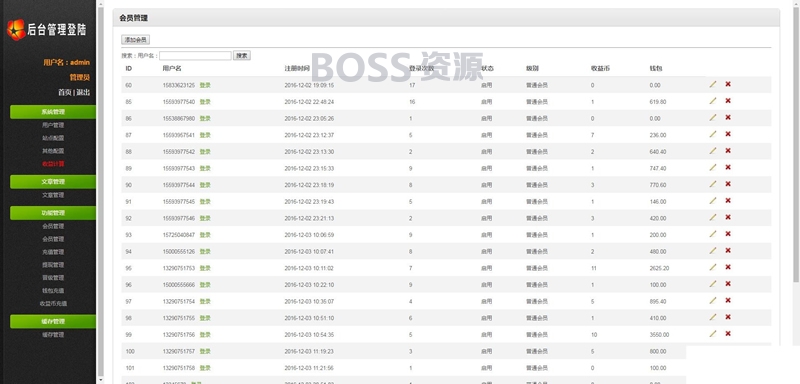Delete member ID 99 with wallet 3550.00
The image size is (800, 384).
click(728, 334)
